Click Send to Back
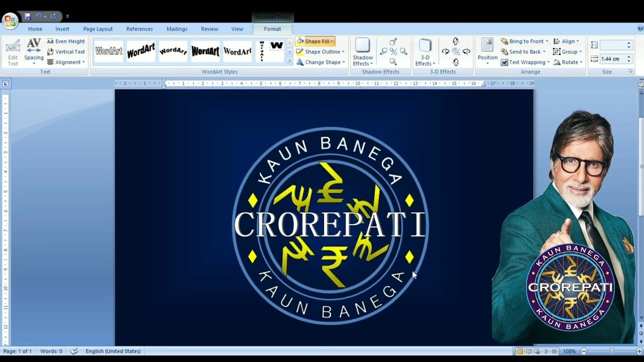The width and height of the screenshot is (644, 362). coord(523,52)
